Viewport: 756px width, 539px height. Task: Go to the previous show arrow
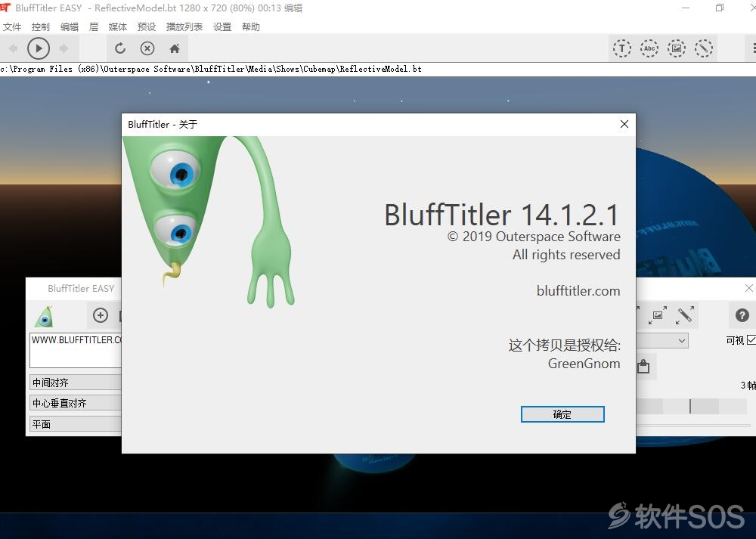coord(13,48)
